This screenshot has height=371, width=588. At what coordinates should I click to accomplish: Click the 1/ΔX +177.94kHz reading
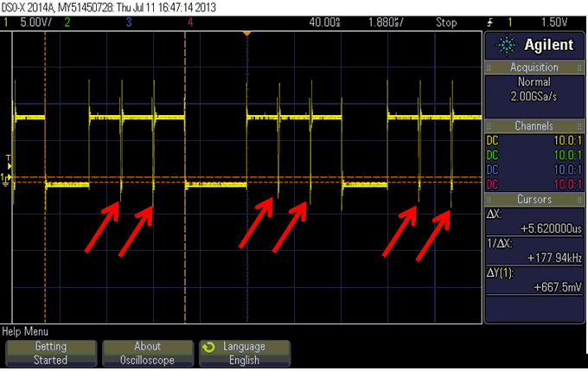(534, 251)
